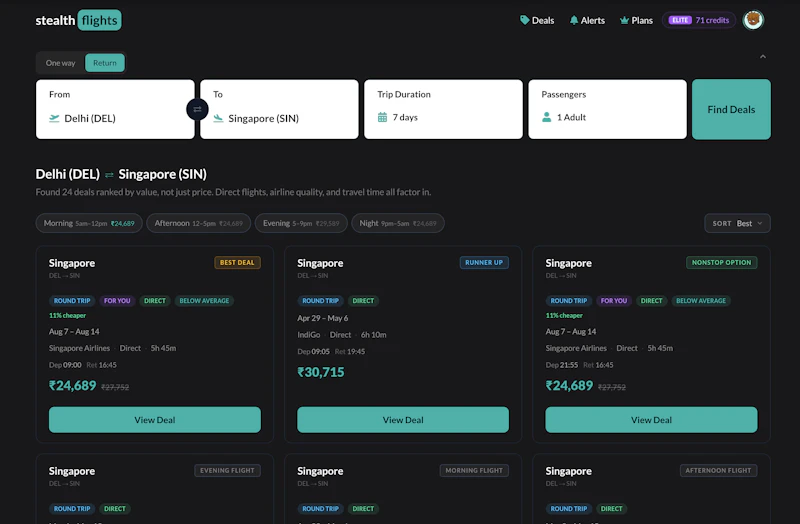Click the ₹30,715 price on IndiGo card
The width and height of the screenshot is (800, 524).
click(x=321, y=372)
